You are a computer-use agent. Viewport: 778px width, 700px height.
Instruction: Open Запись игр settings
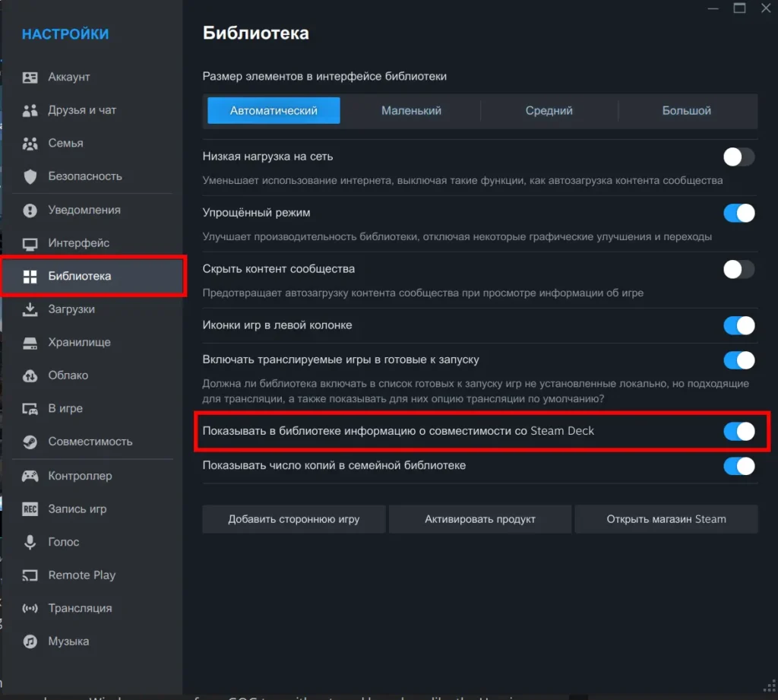click(92, 509)
